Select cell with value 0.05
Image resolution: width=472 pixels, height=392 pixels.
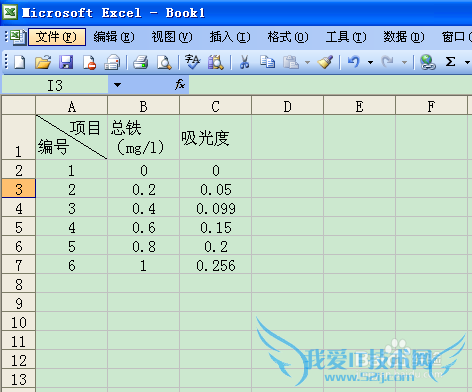click(216, 189)
